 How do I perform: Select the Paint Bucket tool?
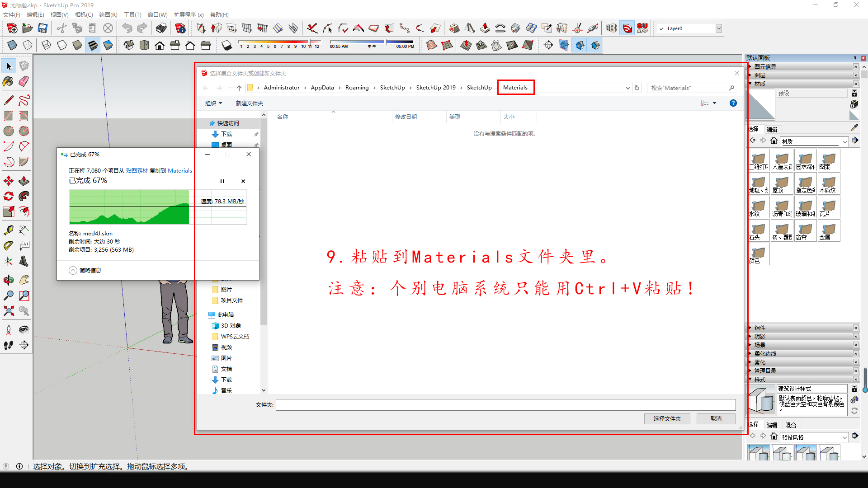click(x=8, y=81)
